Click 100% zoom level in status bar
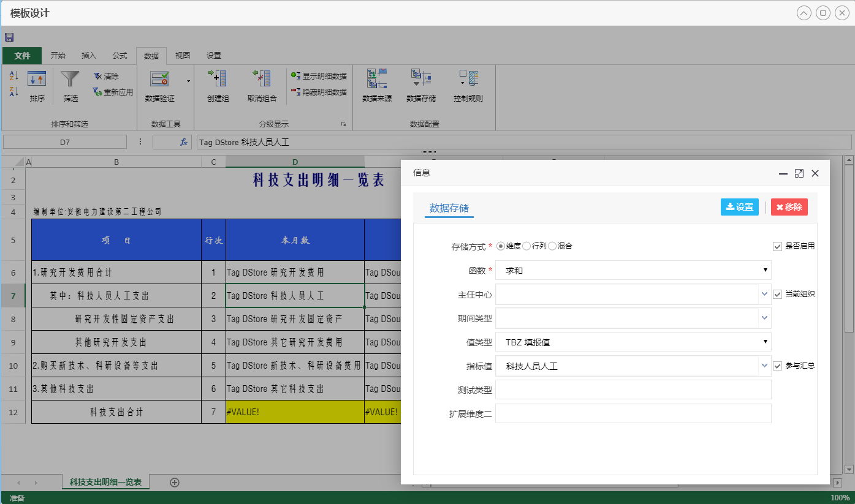 (840, 498)
